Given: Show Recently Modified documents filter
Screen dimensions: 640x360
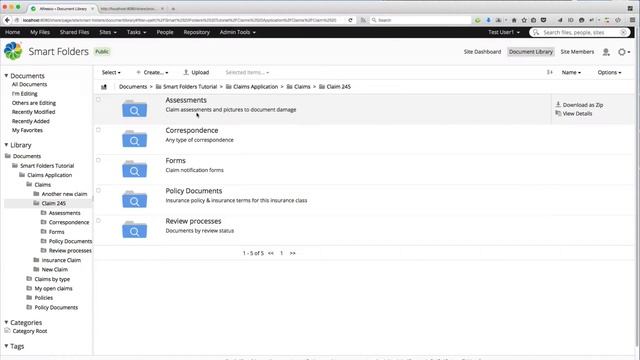Looking at the screenshot, I should tap(33, 112).
